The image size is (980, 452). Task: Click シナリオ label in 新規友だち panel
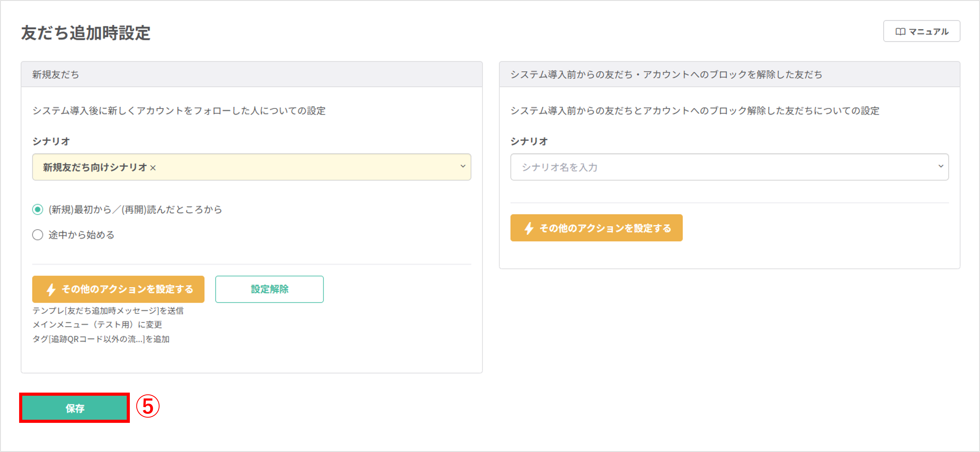coord(51,141)
